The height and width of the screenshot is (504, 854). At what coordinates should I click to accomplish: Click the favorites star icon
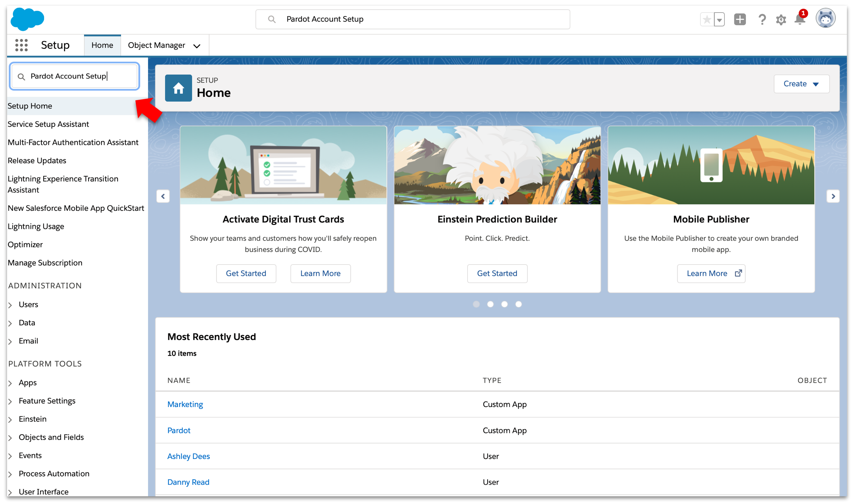click(707, 19)
